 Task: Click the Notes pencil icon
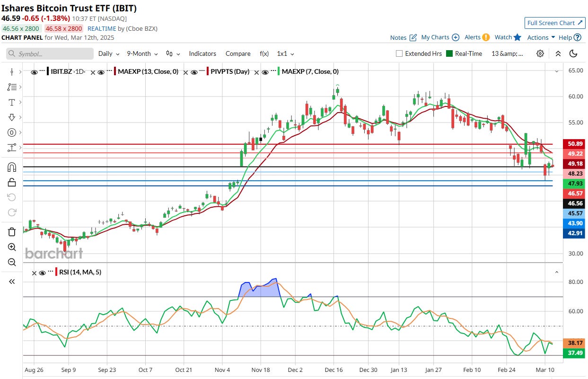pyautogui.click(x=413, y=37)
